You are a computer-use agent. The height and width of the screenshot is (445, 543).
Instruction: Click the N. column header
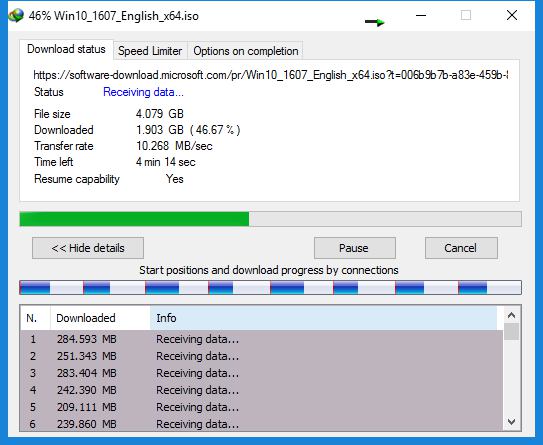tap(35, 318)
